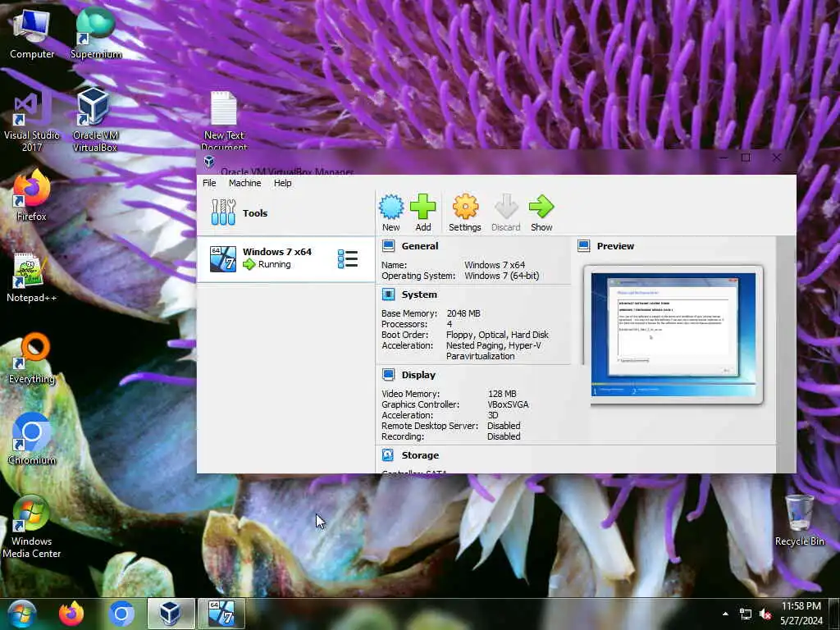Click the Discard toolbar icon

click(x=505, y=207)
